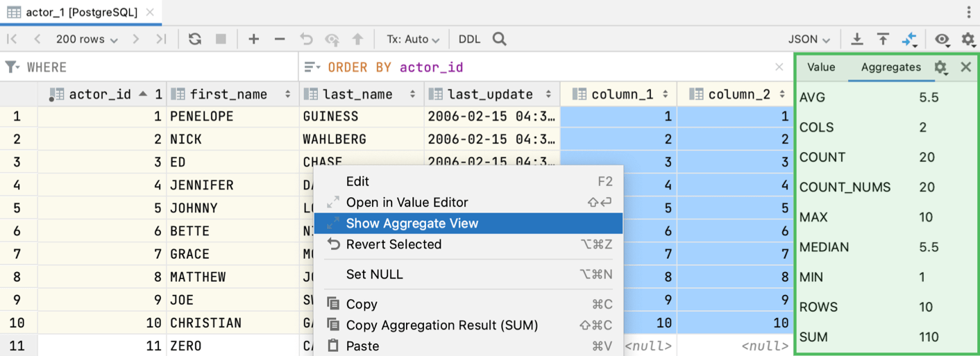Screen dimensions: 980x356
Task: Click the compare data blue arrows icon
Action: (909, 40)
